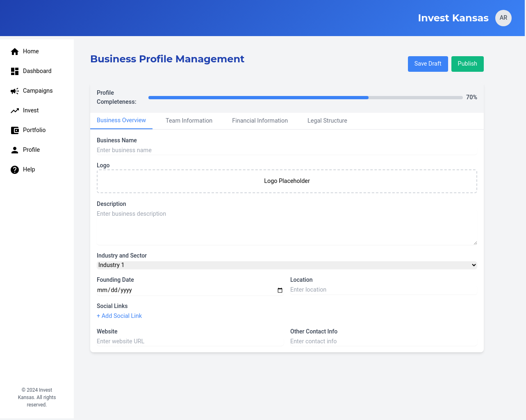Click the Campaigns megaphone icon
Image resolution: width=526 pixels, height=420 pixels.
(15, 91)
